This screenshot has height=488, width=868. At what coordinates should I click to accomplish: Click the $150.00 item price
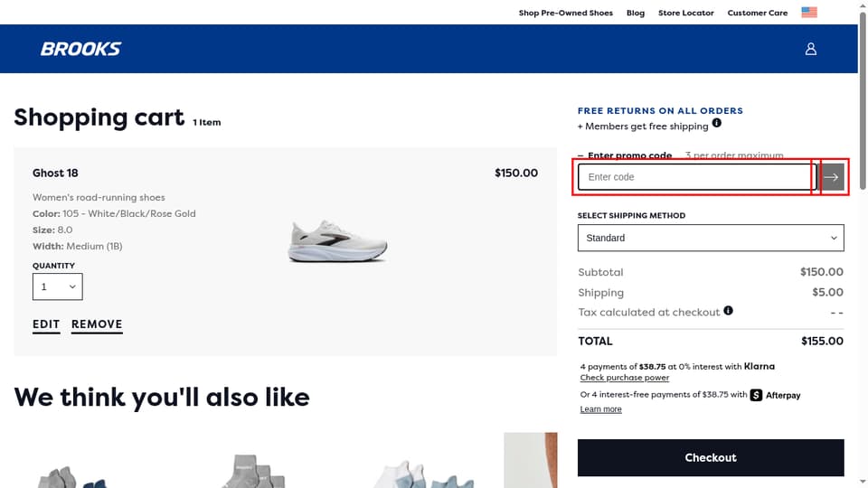[x=516, y=174]
